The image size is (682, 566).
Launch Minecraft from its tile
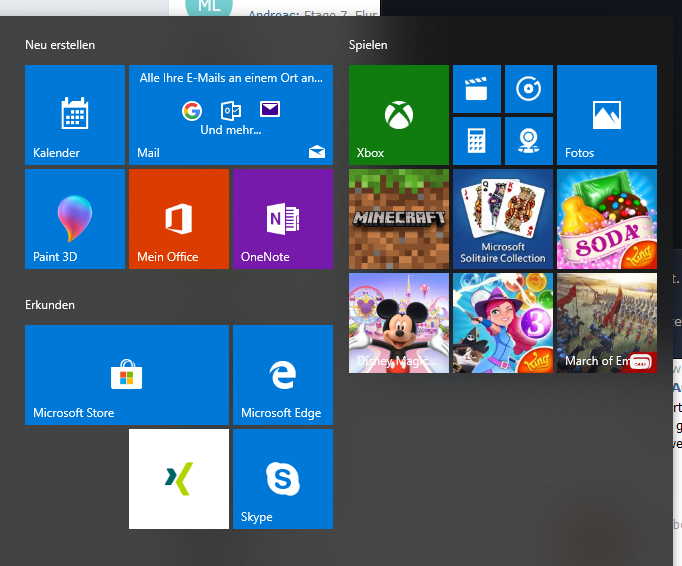[x=399, y=219]
